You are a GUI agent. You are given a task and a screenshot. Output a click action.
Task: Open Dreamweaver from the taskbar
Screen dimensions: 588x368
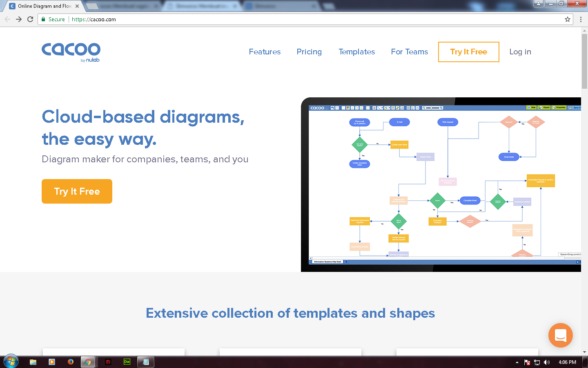click(x=127, y=362)
